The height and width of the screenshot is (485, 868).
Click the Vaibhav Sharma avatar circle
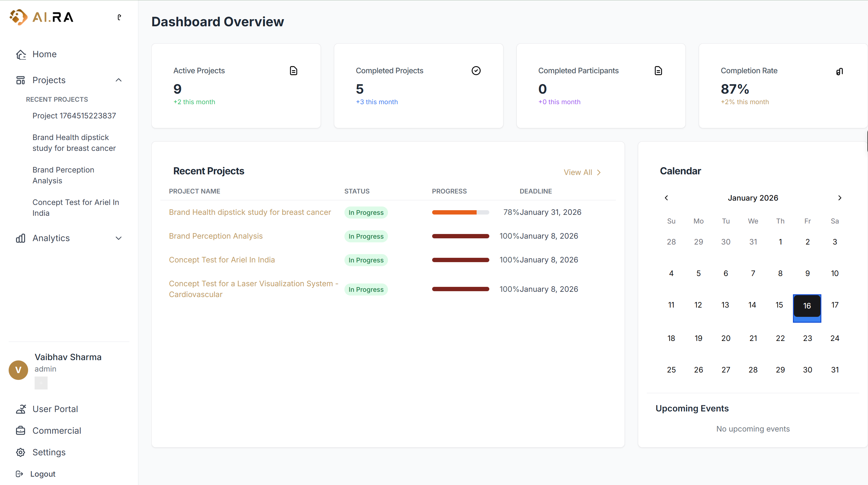18,370
